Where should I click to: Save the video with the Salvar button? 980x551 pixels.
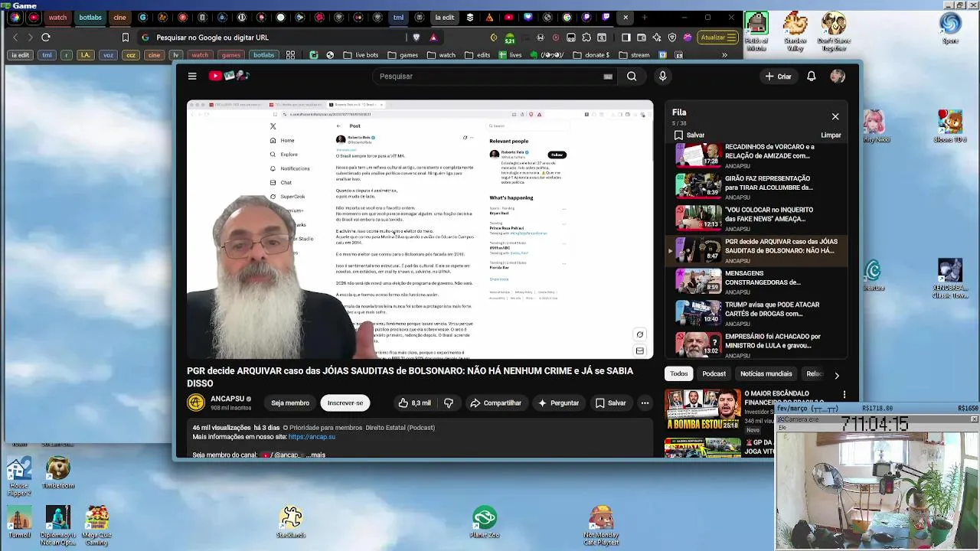[611, 403]
